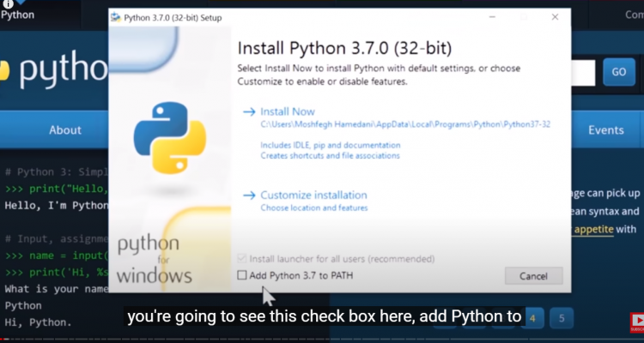Click the Python install path text
644x343 pixels.
pos(405,124)
